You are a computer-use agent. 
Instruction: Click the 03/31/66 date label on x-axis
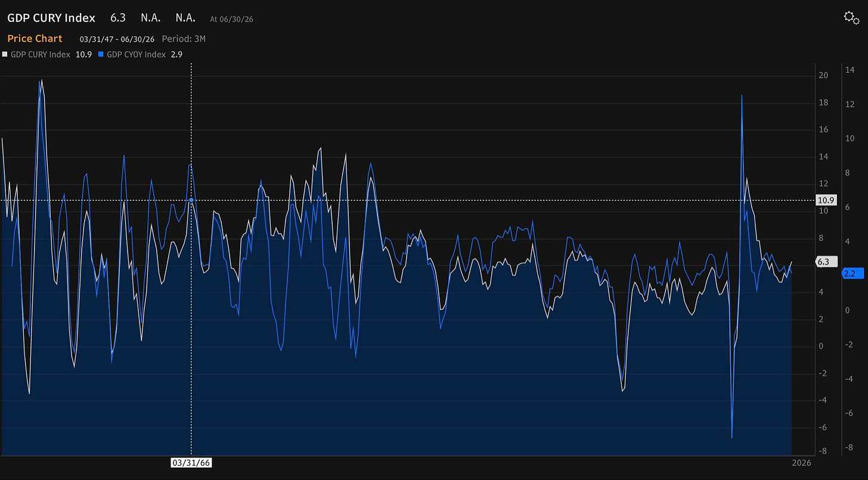coord(191,463)
